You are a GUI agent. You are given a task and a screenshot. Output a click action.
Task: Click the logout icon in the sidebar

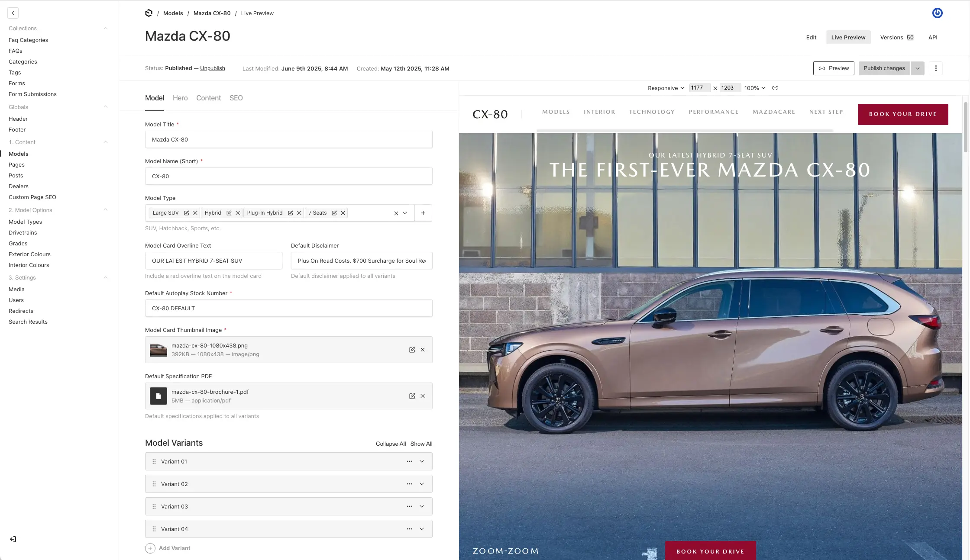tap(13, 539)
